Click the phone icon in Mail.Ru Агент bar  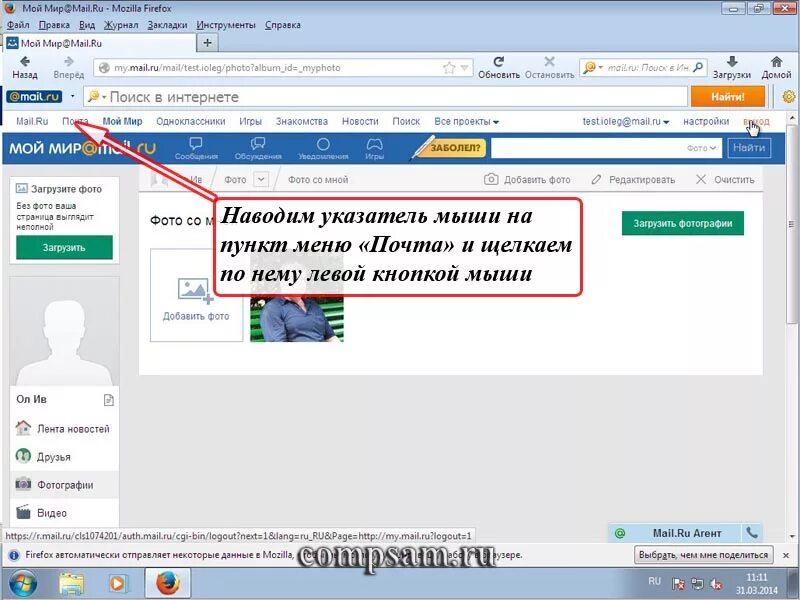(752, 533)
